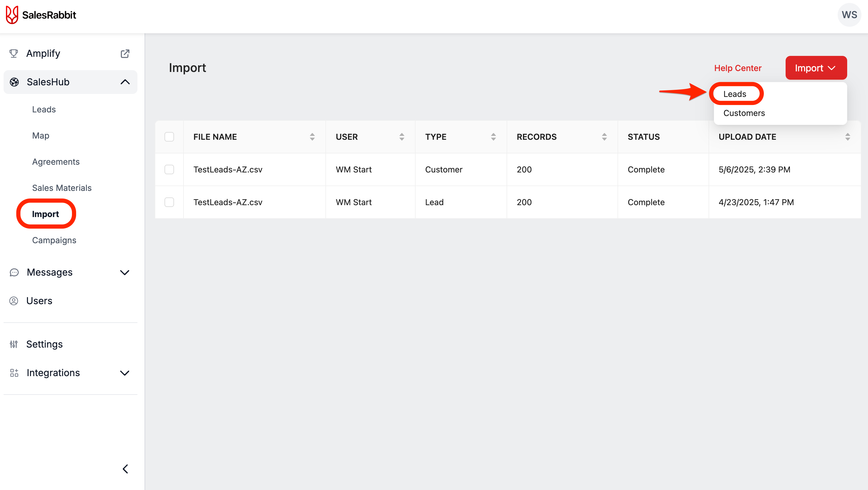Viewport: 868px width, 490px height.
Task: Select the Customer type TestLeads-AZ.csv row checkbox
Action: pyautogui.click(x=169, y=169)
